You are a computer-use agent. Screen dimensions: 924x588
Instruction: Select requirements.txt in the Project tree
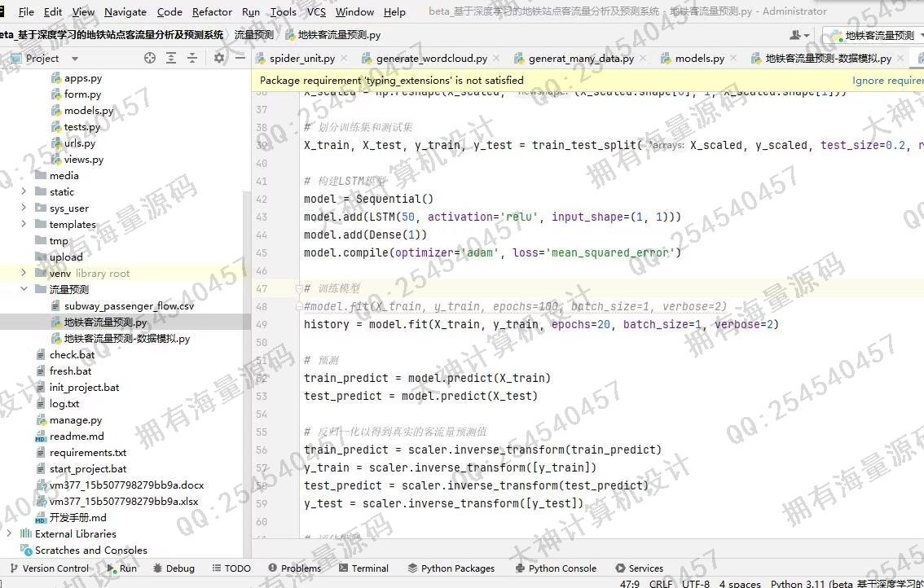[88, 453]
